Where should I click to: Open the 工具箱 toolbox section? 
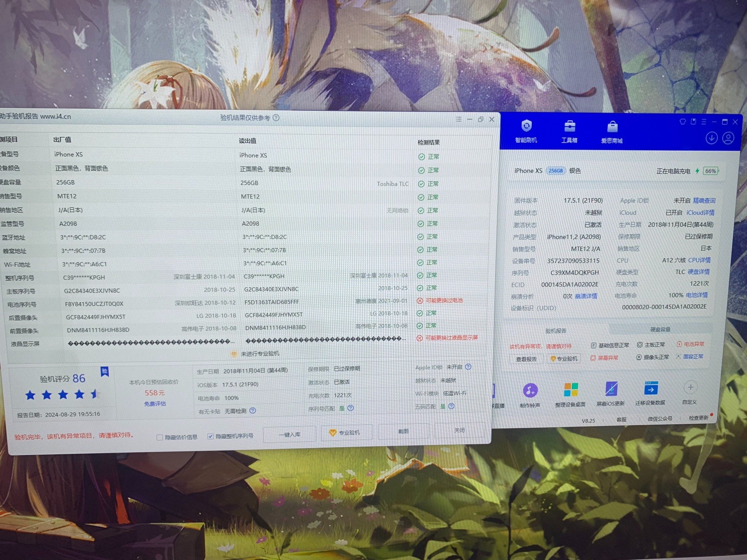tap(569, 131)
